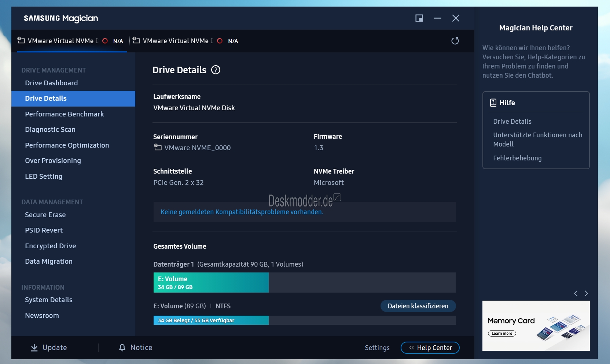The height and width of the screenshot is (364, 610).
Task: Open Newsroom
Action: coord(42,316)
